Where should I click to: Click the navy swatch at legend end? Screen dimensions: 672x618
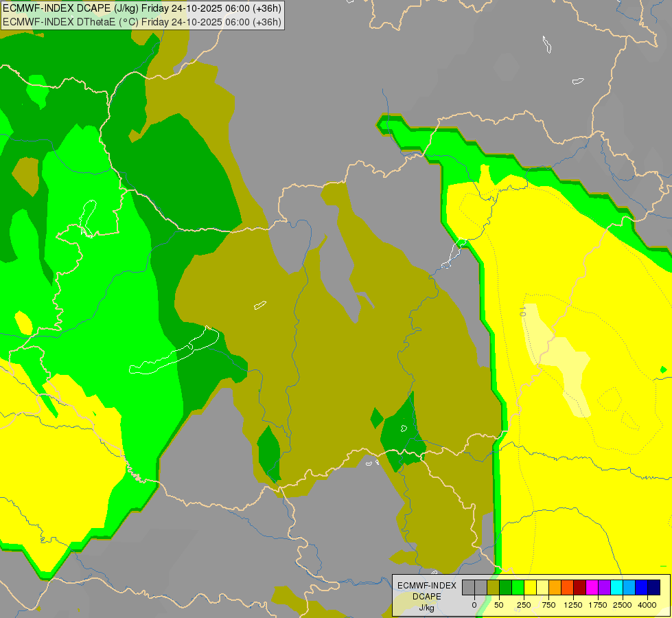click(654, 588)
